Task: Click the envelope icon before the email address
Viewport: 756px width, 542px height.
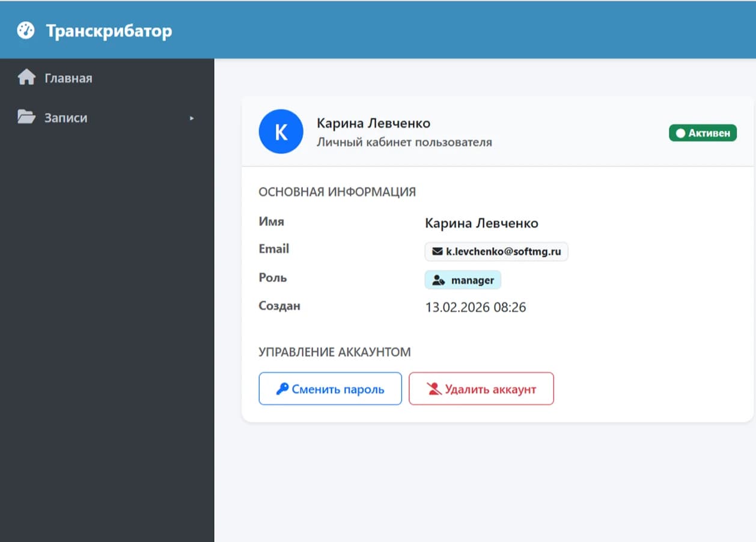Action: click(x=436, y=252)
